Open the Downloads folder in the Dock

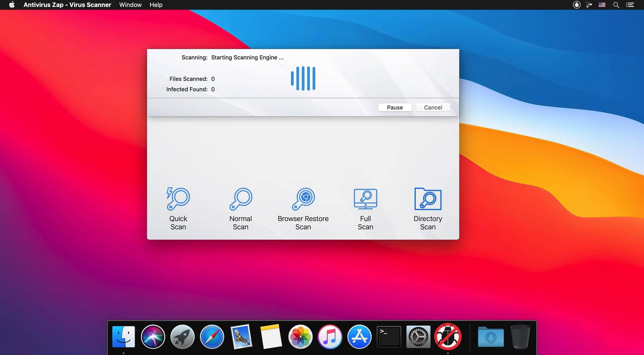tap(491, 337)
